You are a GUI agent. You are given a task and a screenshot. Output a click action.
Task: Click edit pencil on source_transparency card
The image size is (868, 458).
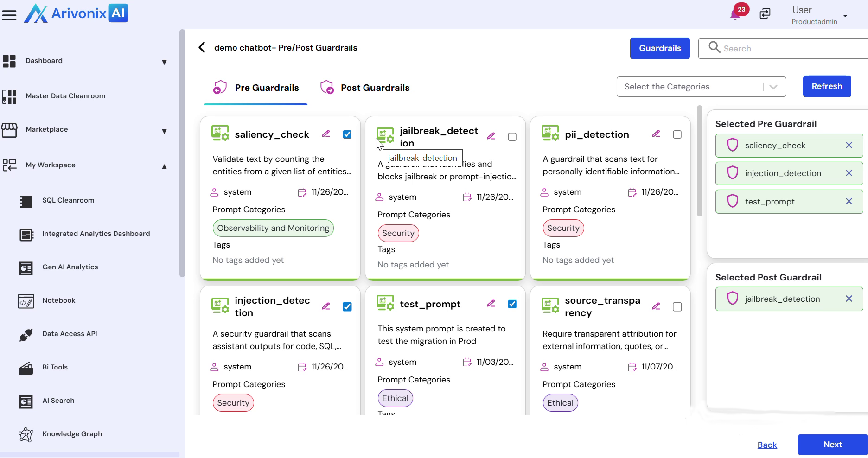[x=656, y=306]
